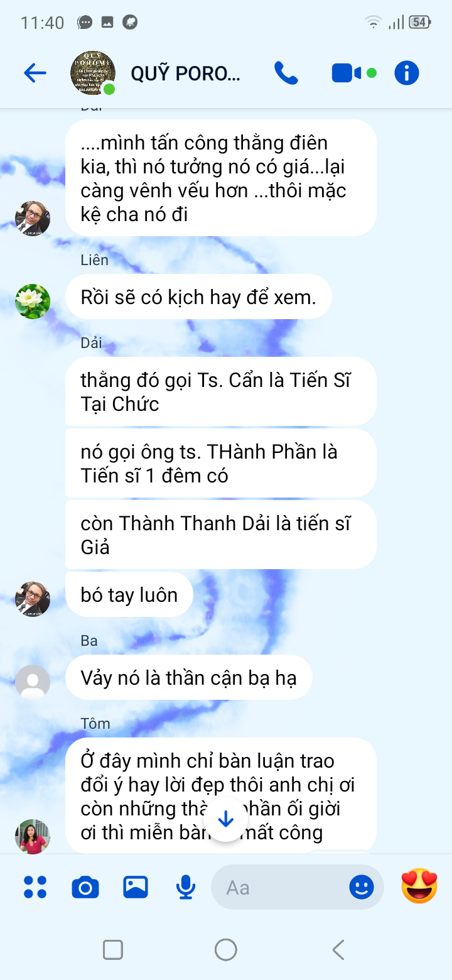
Task: Open the group avatar thumbnail in header
Action: point(93,73)
